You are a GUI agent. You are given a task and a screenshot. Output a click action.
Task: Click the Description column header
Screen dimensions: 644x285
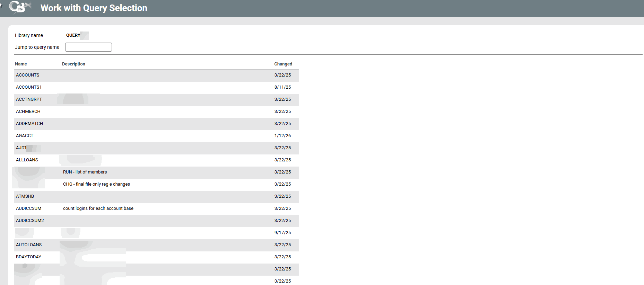(73, 64)
